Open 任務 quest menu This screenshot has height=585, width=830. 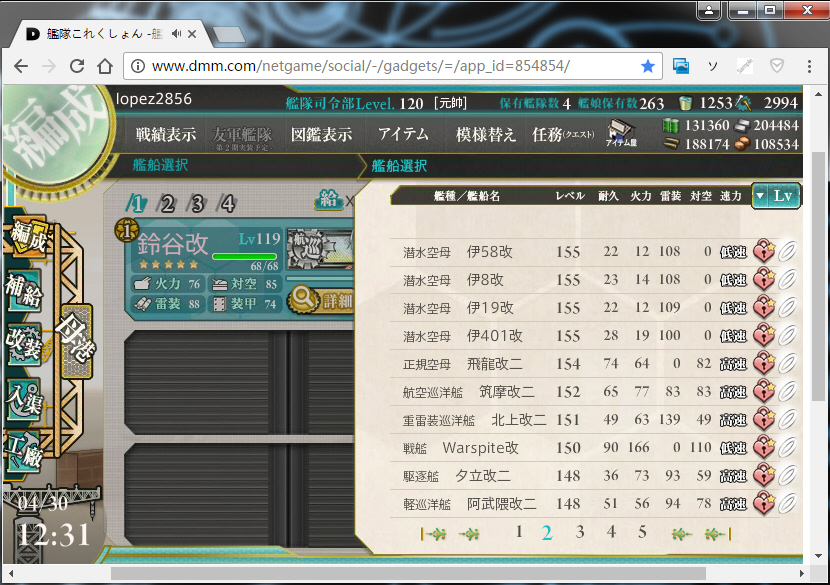tap(563, 134)
